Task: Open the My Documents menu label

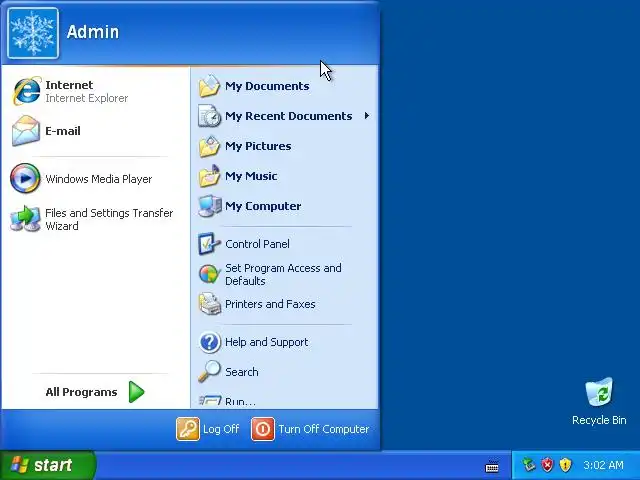Action: click(267, 86)
